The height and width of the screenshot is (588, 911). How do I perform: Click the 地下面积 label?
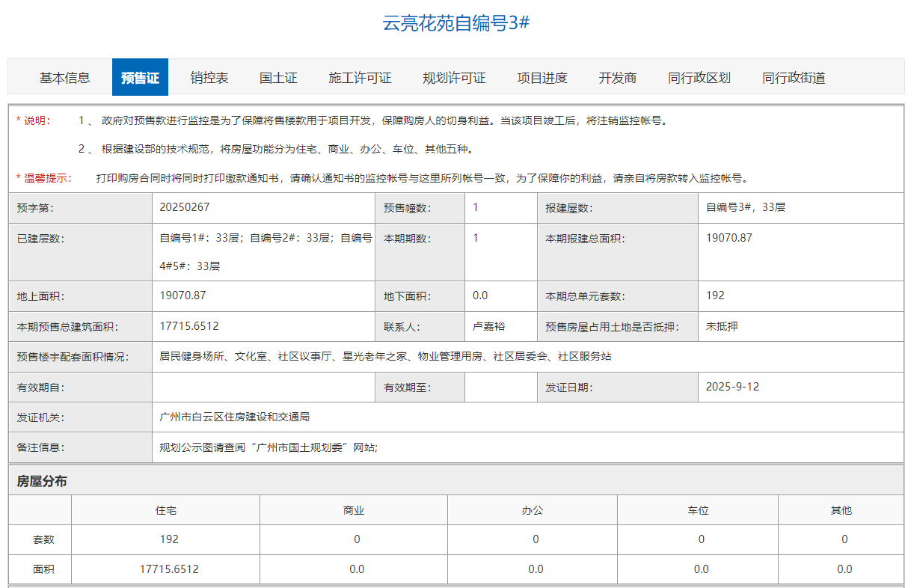coord(408,296)
